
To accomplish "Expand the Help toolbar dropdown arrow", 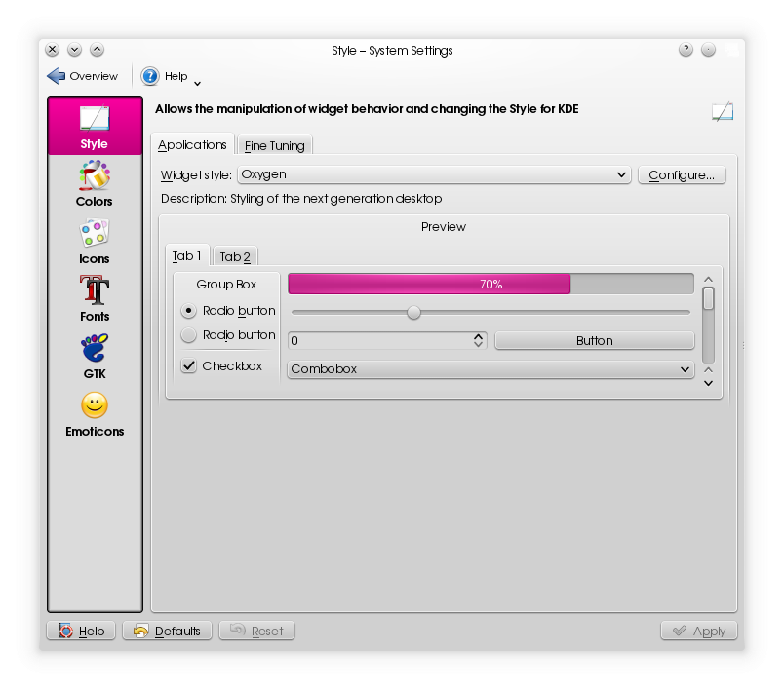I will pyautogui.click(x=198, y=84).
